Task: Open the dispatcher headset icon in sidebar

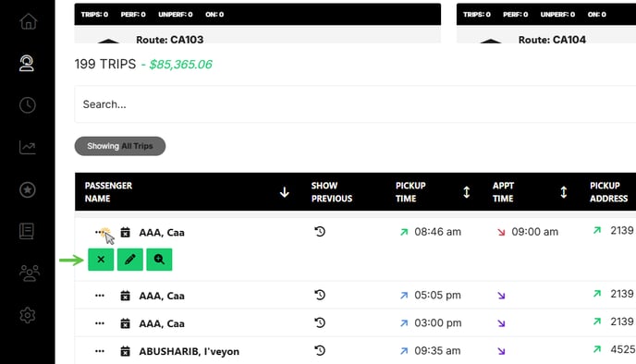Action: (27, 63)
